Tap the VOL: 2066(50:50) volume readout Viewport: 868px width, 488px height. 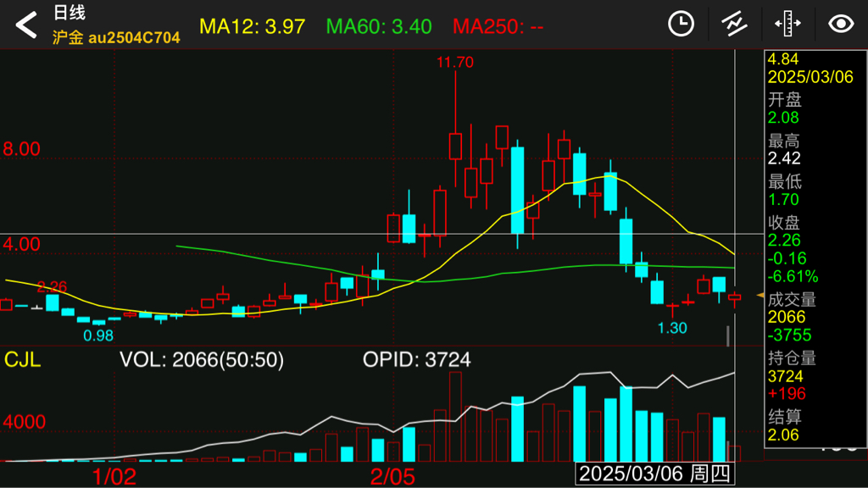click(x=201, y=360)
